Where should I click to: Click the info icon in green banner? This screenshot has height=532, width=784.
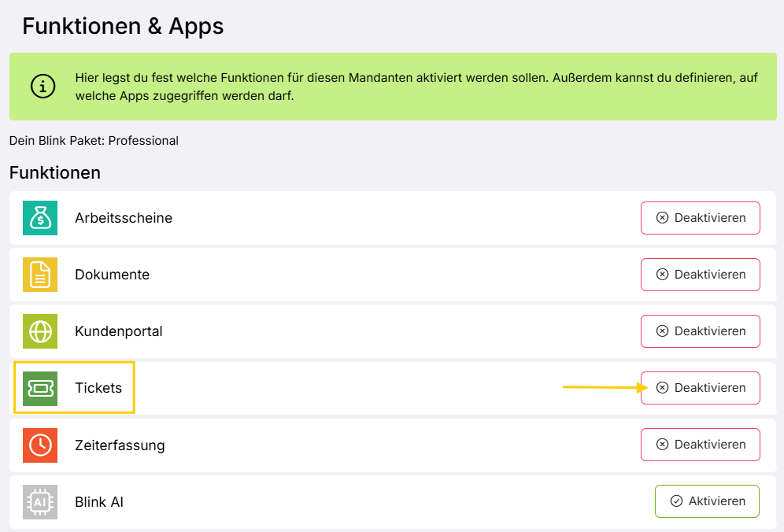click(43, 87)
